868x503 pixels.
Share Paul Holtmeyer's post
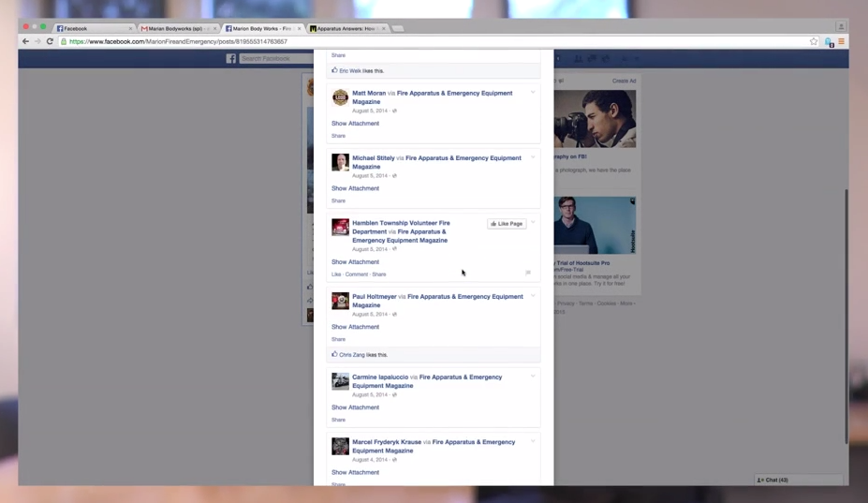(338, 339)
